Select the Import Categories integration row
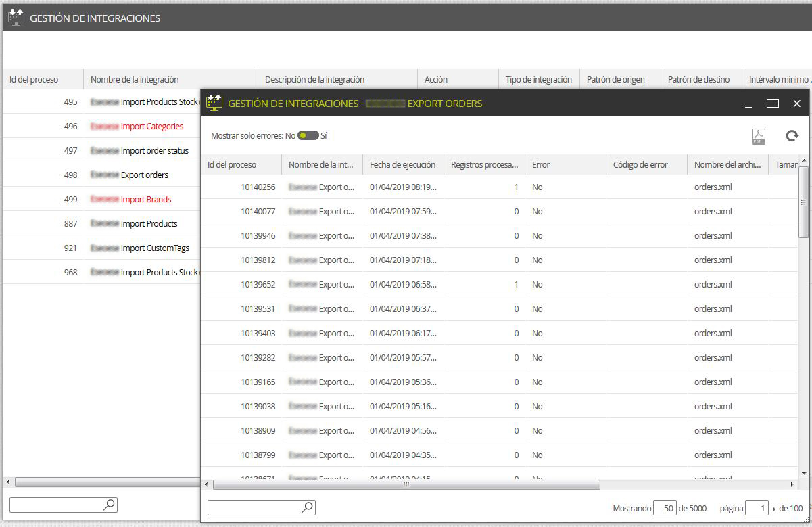The width and height of the screenshot is (812, 527). tap(101, 126)
